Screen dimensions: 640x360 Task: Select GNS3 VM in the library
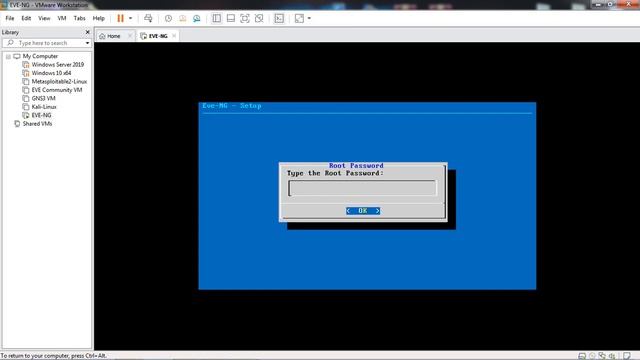pyautogui.click(x=43, y=98)
